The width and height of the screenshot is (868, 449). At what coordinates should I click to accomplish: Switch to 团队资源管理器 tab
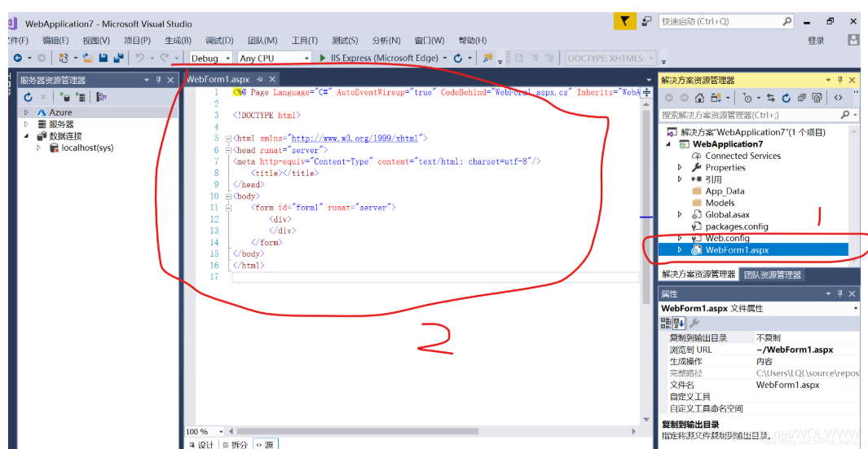point(772,274)
